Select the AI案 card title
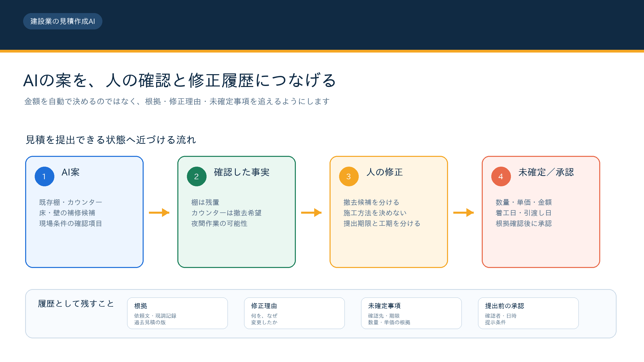This screenshot has height=362, width=644. [71, 172]
